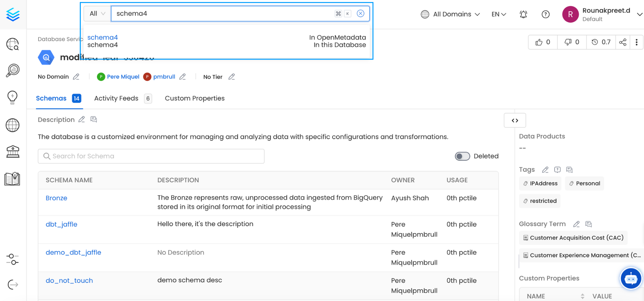Click the 'demo schema desc' description cell
The height and width of the screenshot is (301, 644).
point(189,280)
